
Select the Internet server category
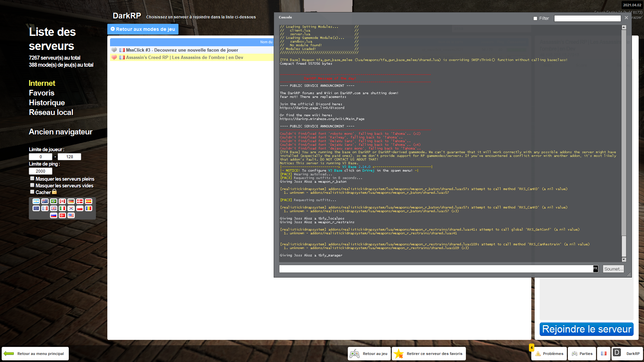coord(42,83)
